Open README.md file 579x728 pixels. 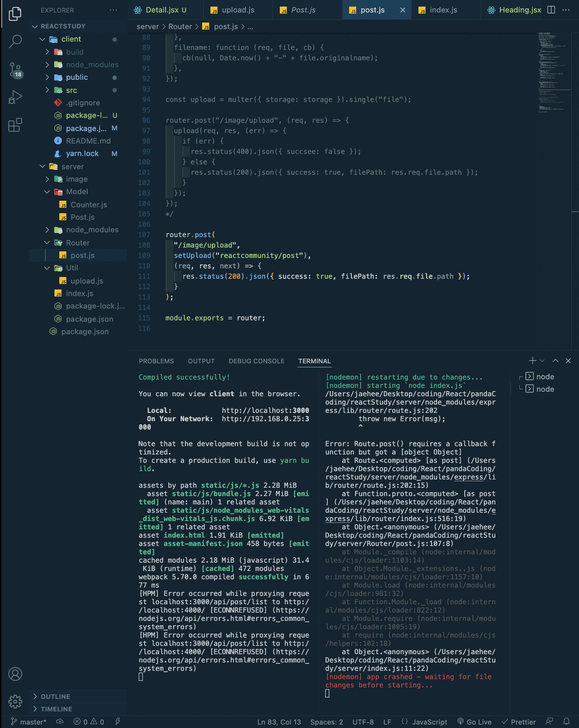coord(78,141)
